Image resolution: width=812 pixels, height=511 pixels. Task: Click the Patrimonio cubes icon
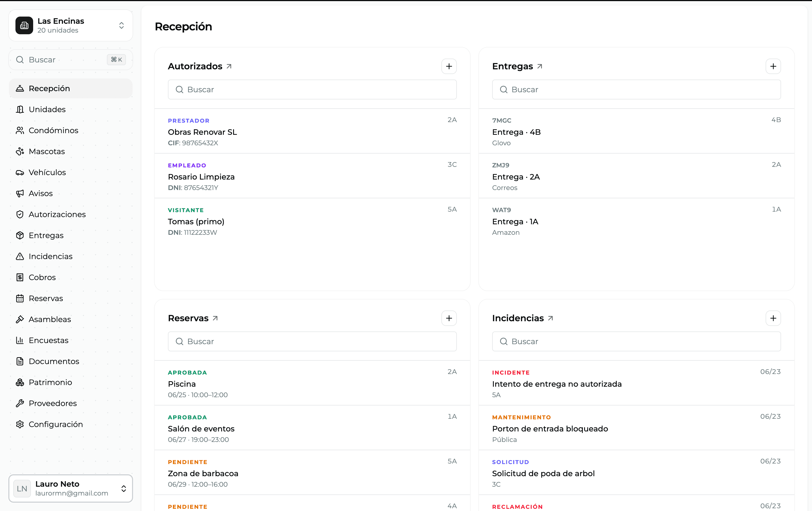point(20,382)
